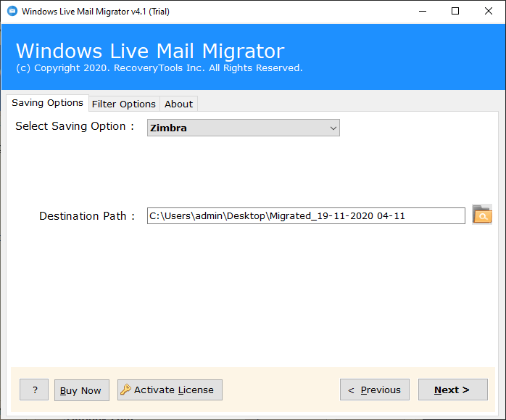
Task: Click the Buy Now button
Action: (82, 390)
